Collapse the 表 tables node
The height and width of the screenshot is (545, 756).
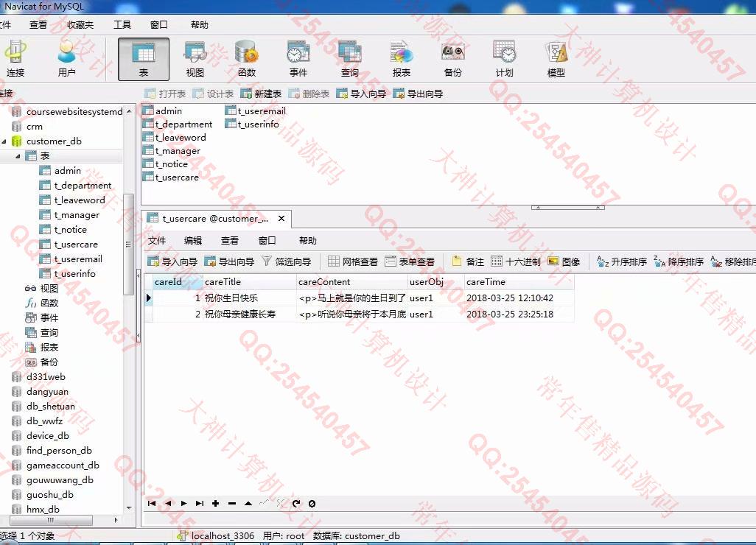point(18,156)
